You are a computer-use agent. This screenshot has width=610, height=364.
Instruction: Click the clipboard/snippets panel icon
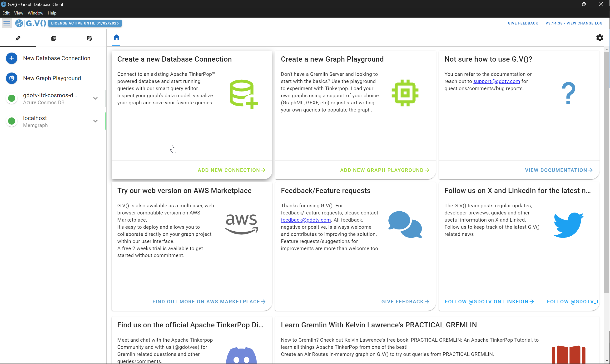(54, 38)
